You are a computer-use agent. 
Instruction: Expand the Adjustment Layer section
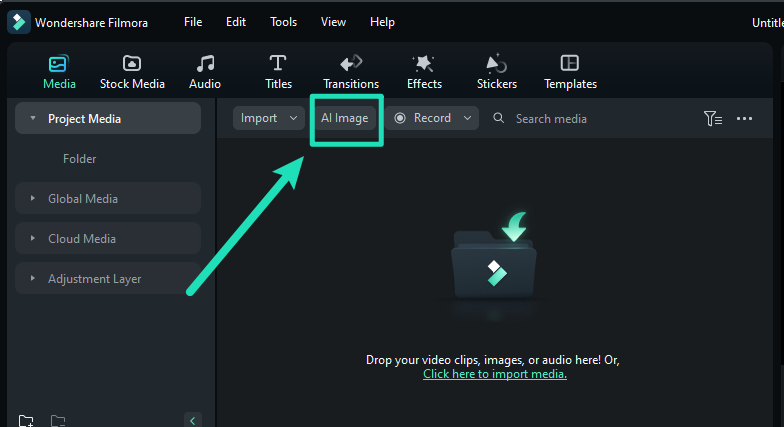(32, 278)
